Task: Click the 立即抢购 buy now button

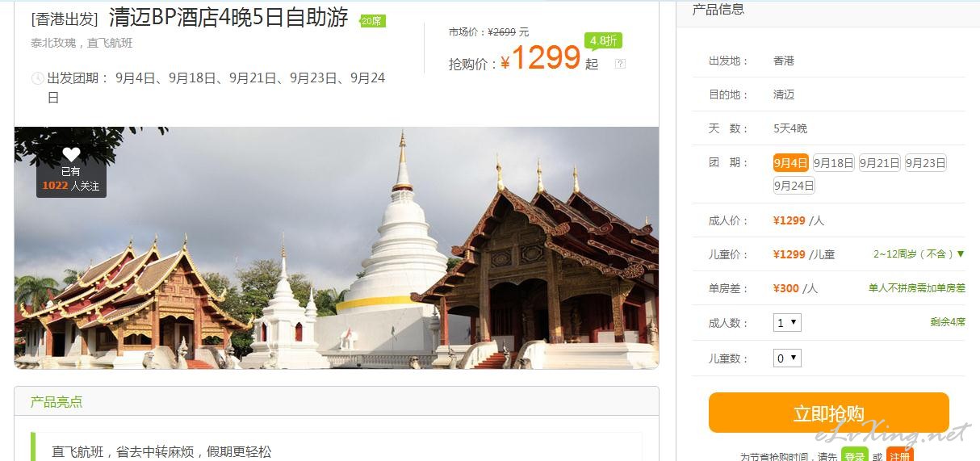Action: (x=828, y=413)
